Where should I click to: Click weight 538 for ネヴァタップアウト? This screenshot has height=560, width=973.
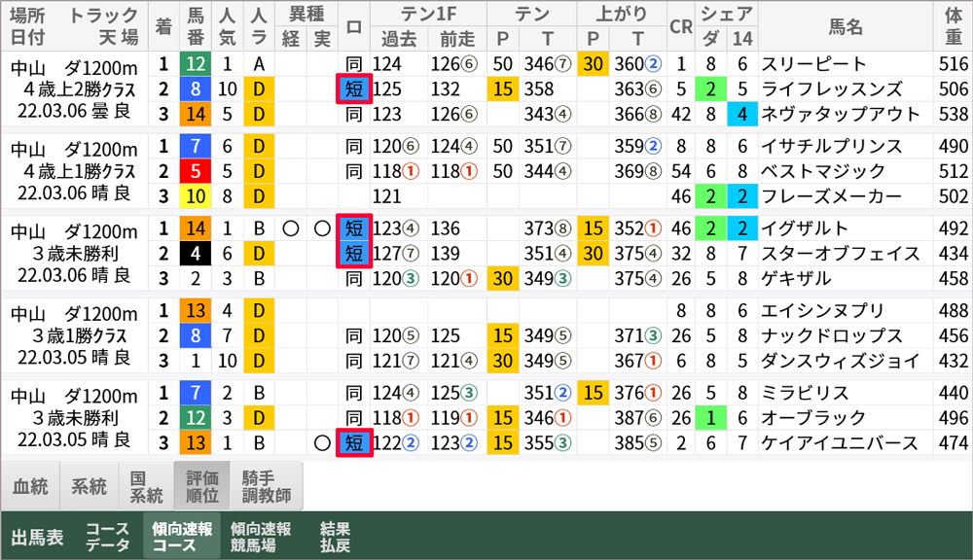[x=954, y=114]
